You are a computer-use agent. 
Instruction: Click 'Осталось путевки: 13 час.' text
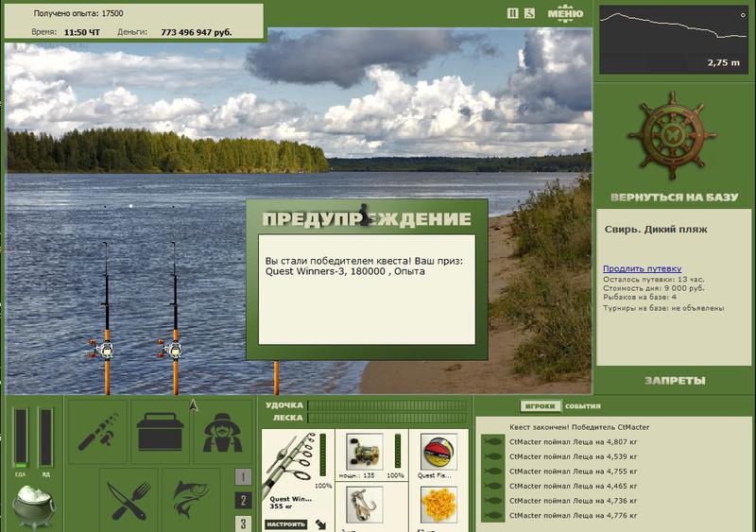click(x=653, y=280)
